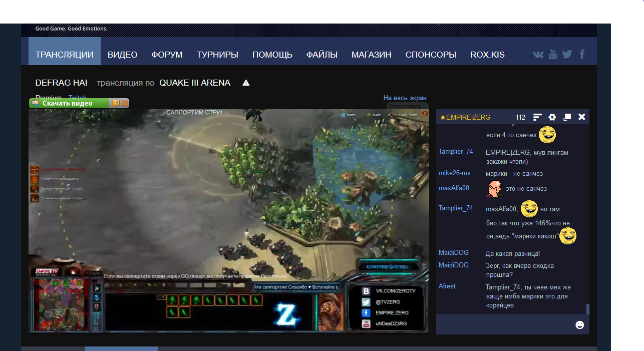Viewport: 644px width, 351px height.
Task: Click message 'марики - не санчез'
Action: (x=514, y=174)
